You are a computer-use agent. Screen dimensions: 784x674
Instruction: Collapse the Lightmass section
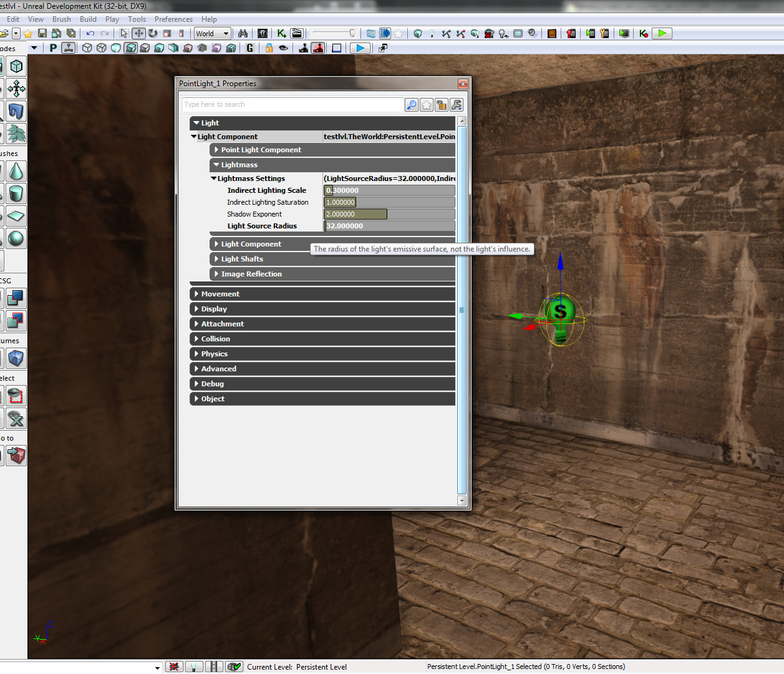pyautogui.click(x=332, y=165)
